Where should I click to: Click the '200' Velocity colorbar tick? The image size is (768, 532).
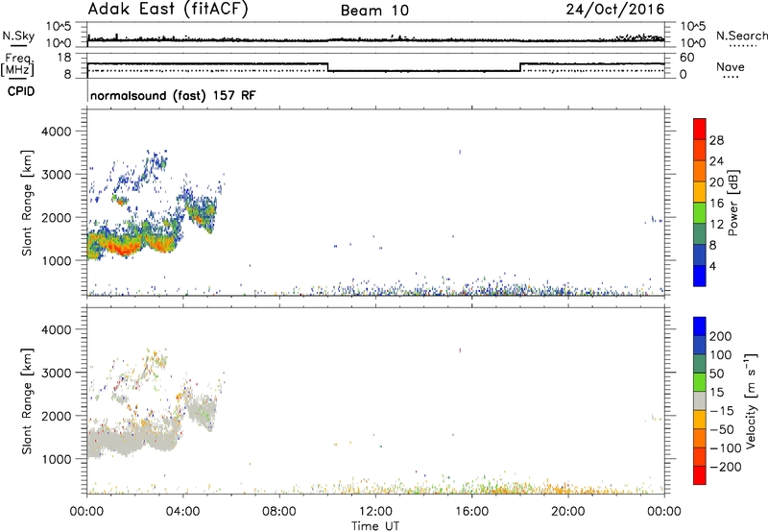click(x=721, y=336)
